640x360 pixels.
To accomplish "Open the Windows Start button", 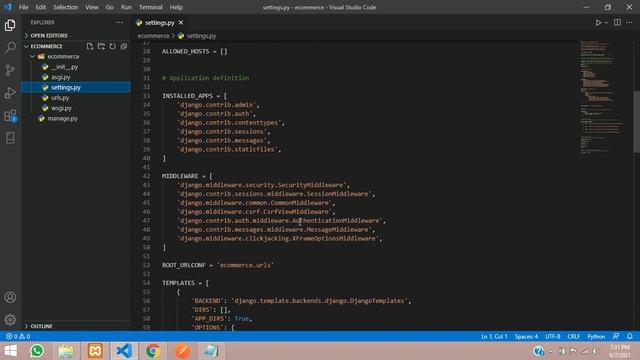I will tap(10, 351).
